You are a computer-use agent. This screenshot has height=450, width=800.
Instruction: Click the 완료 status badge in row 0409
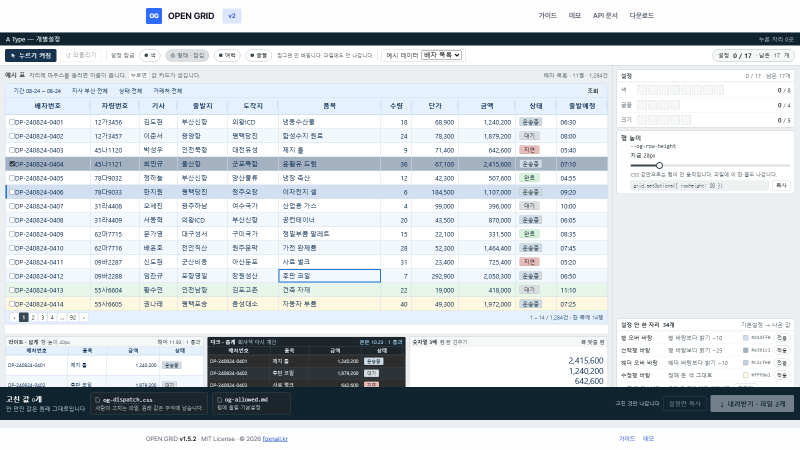coord(529,234)
